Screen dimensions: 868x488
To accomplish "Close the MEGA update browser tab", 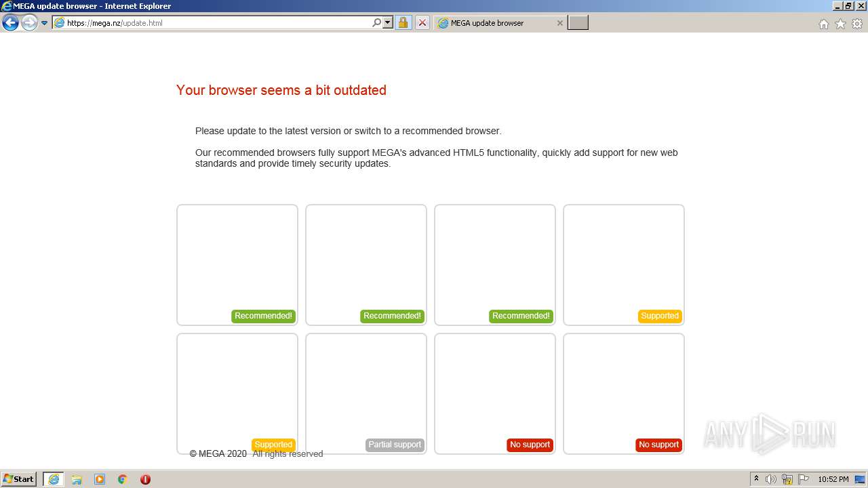I will click(x=559, y=23).
